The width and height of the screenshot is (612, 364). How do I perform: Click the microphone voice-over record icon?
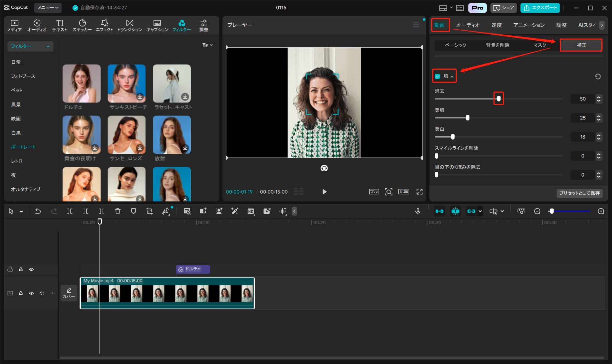point(418,211)
